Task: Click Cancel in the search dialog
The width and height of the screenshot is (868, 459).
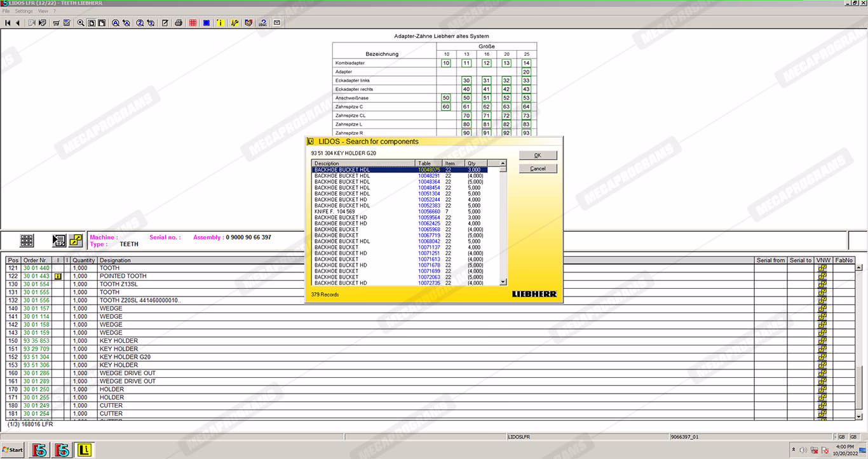Action: click(538, 168)
